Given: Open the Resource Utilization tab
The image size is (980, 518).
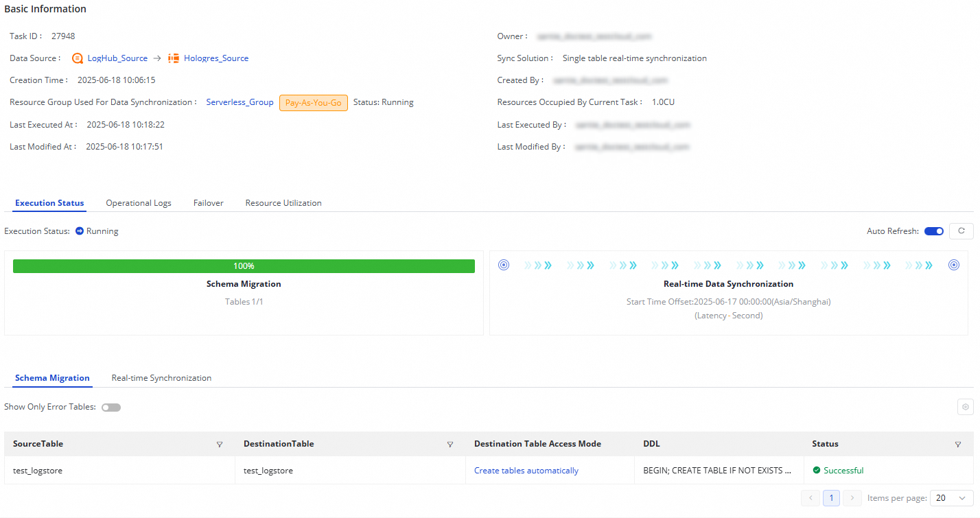Looking at the screenshot, I should [x=283, y=203].
